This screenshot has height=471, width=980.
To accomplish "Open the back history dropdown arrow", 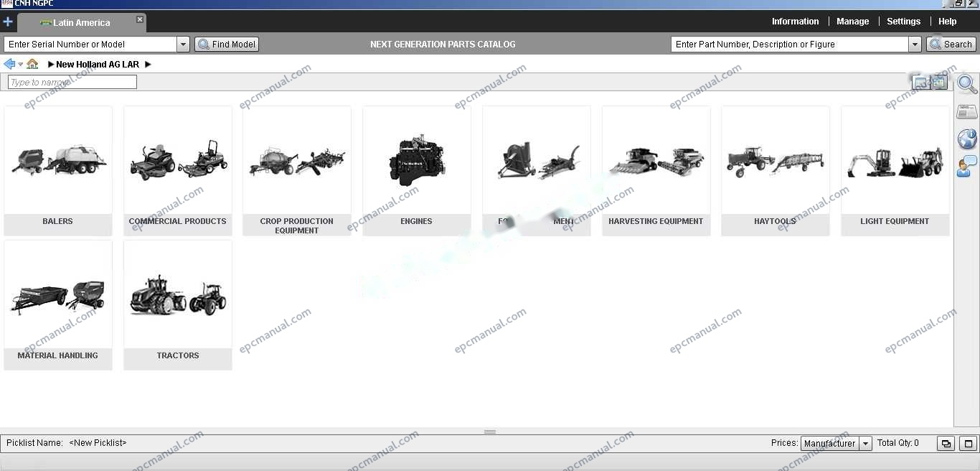I will point(20,65).
